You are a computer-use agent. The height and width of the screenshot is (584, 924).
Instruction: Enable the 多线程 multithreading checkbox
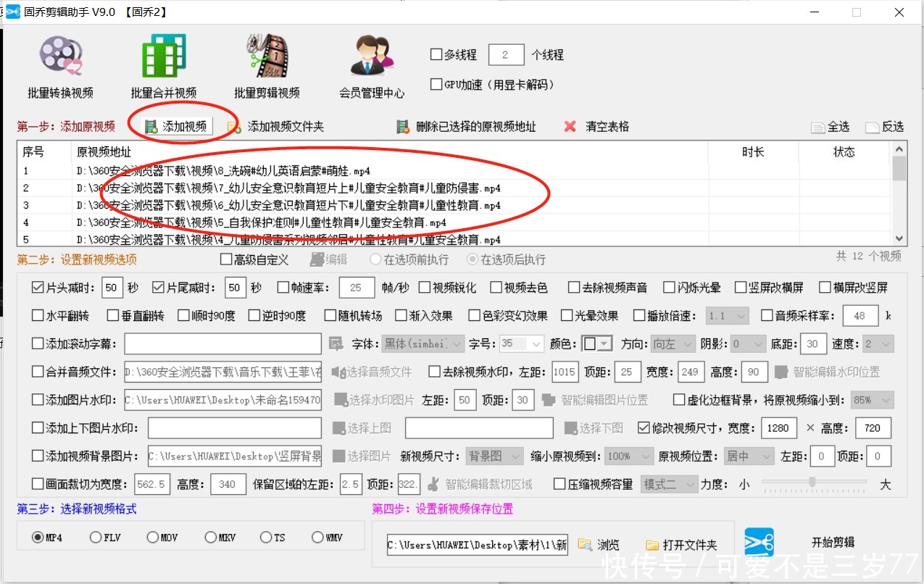point(436,54)
